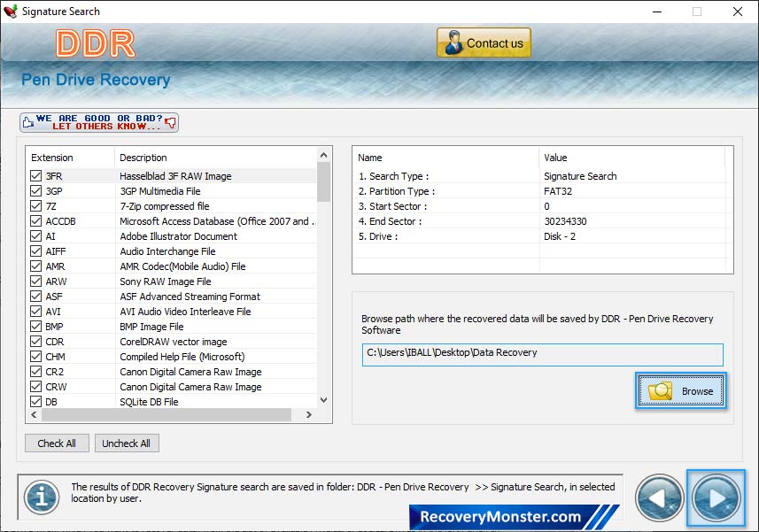
Task: Close the Signature Search window
Action: pos(737,12)
